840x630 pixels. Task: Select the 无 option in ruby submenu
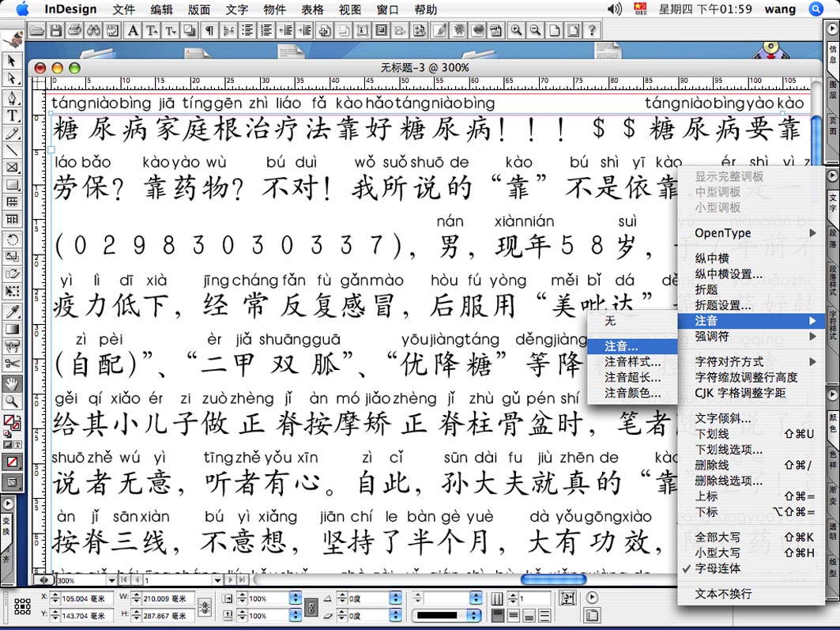pyautogui.click(x=610, y=322)
